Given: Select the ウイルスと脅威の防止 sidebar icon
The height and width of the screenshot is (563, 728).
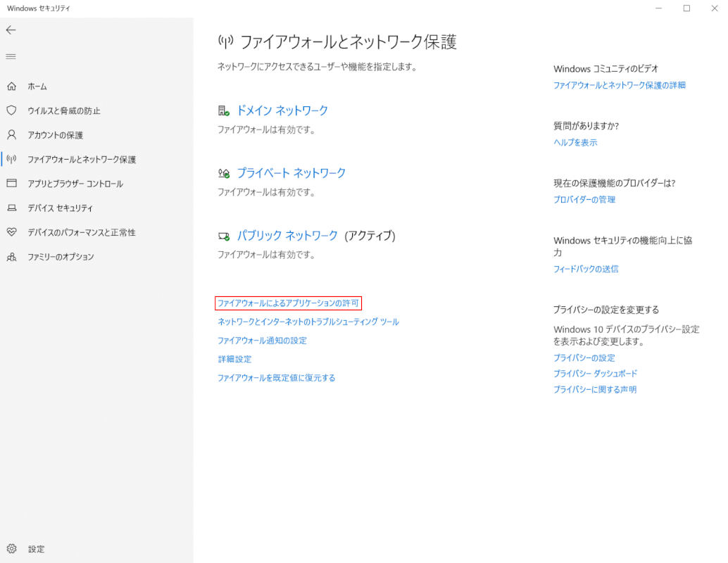Looking at the screenshot, I should (11, 110).
